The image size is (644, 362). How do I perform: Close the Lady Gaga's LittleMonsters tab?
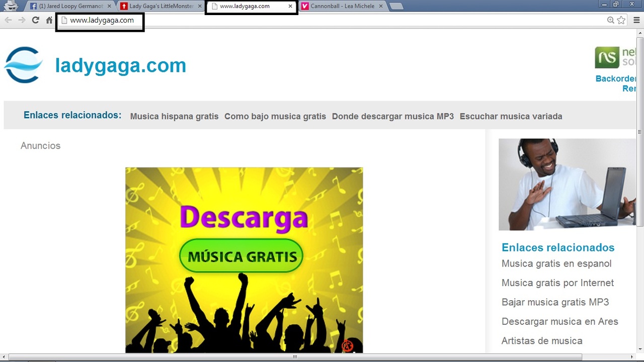coord(200,6)
